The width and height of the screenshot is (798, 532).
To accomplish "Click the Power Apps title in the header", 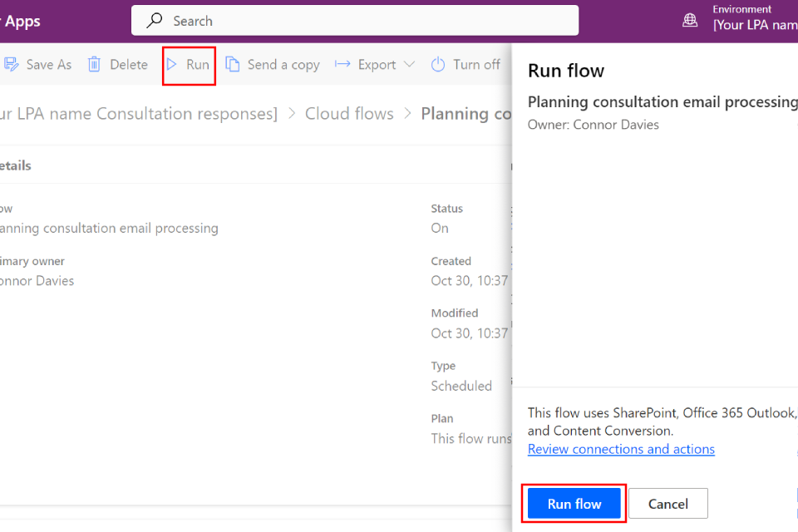I will click(x=22, y=21).
